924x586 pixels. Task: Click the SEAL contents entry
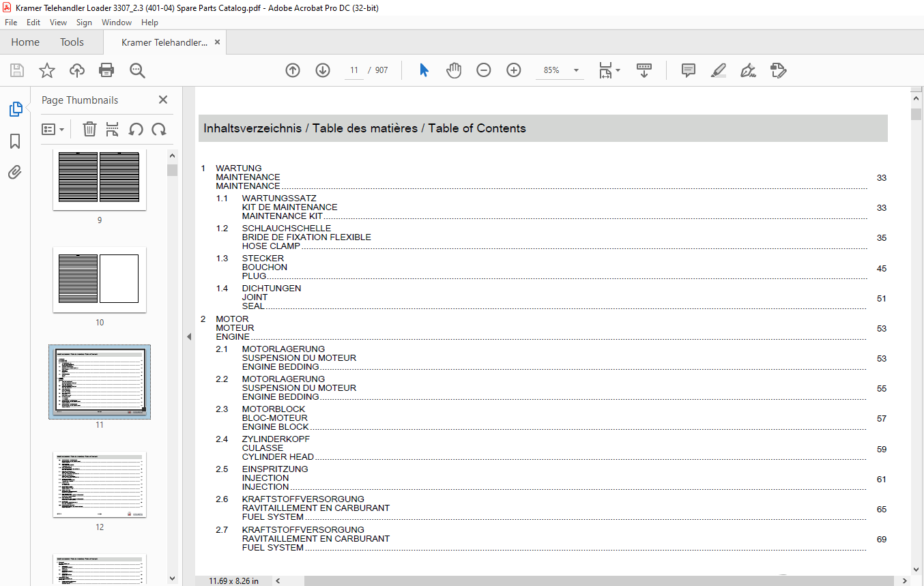coord(253,306)
